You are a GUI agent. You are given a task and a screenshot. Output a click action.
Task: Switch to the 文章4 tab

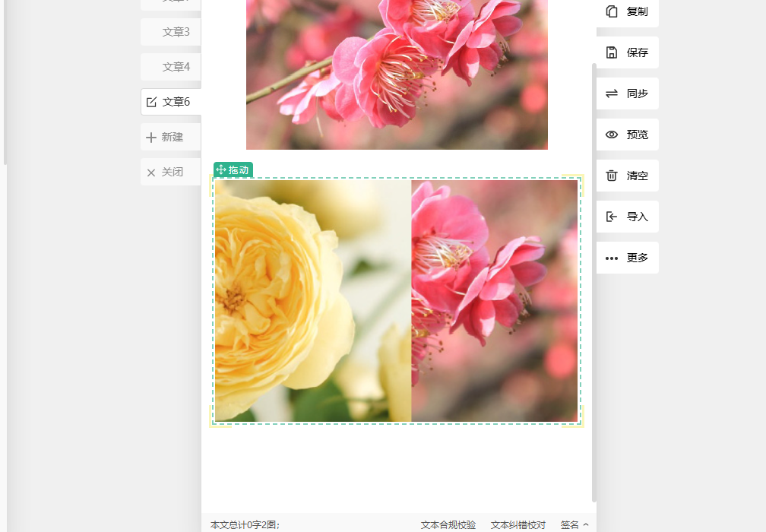click(176, 67)
